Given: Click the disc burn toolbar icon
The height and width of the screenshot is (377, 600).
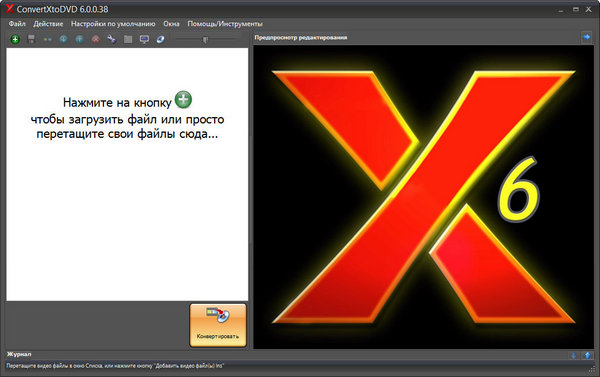Looking at the screenshot, I should (x=160, y=39).
